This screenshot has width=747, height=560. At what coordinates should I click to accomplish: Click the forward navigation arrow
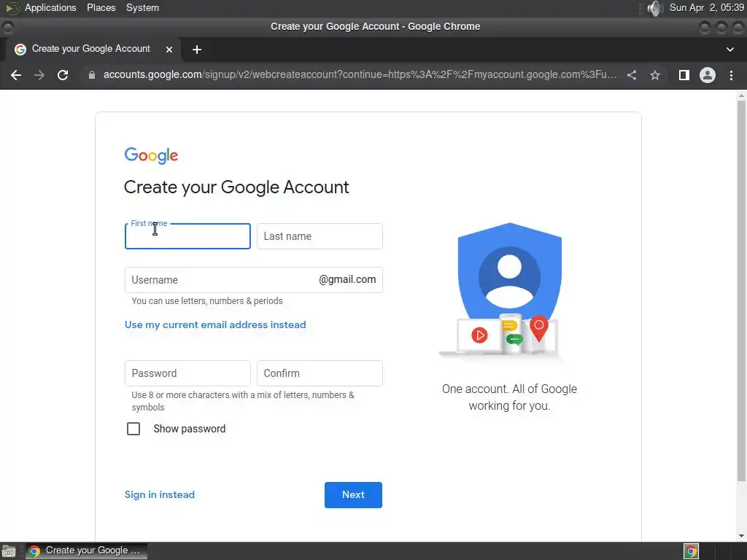point(39,75)
